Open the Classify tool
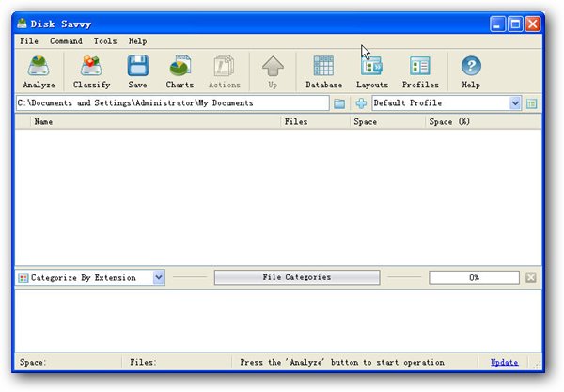This screenshot has width=564, height=392. pos(91,71)
